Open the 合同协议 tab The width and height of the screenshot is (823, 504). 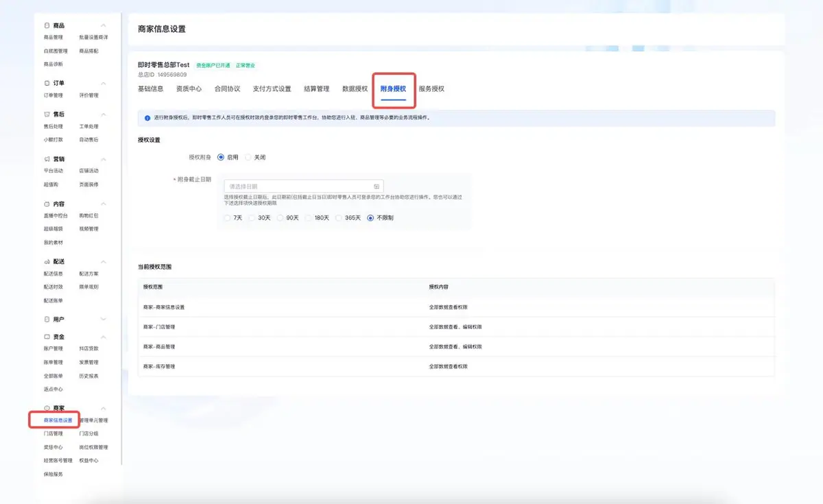tap(228, 89)
